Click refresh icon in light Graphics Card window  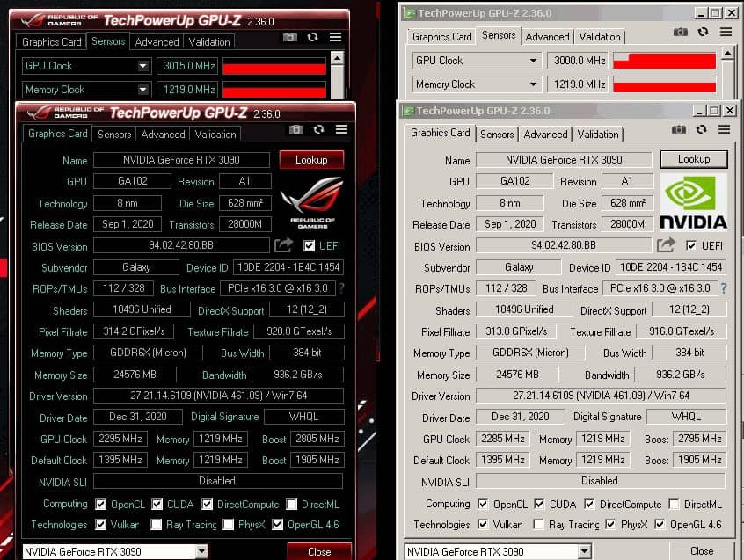(701, 129)
